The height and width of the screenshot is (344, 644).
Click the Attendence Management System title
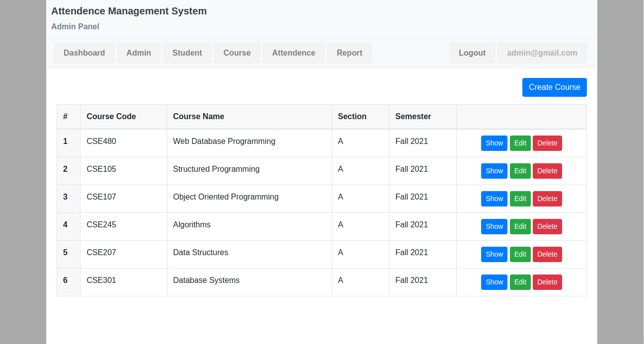(129, 11)
